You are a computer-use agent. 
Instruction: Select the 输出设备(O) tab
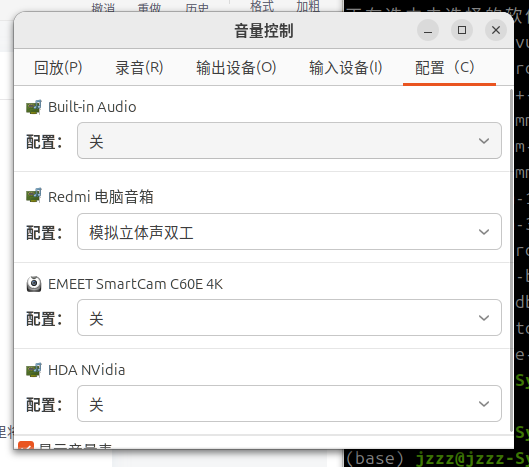click(x=236, y=68)
